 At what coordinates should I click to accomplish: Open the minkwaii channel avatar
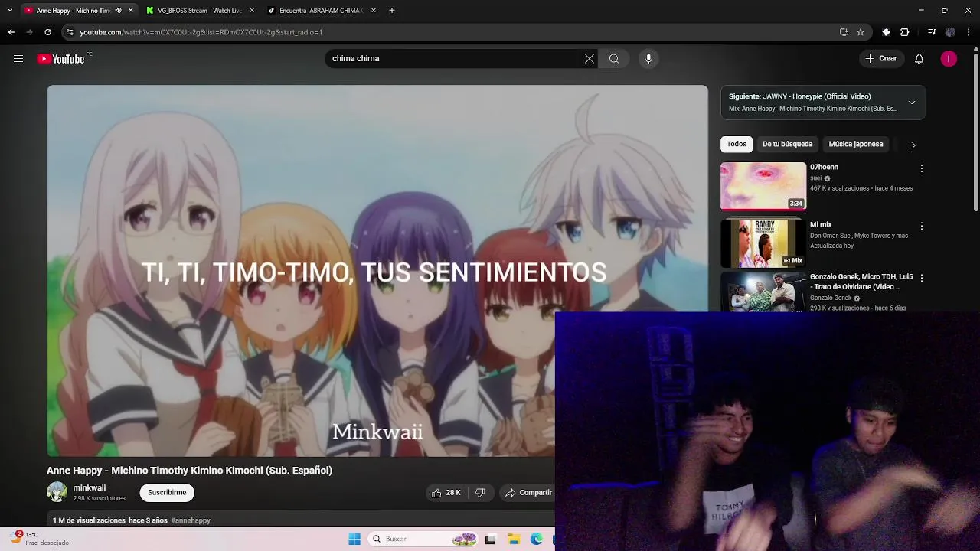pos(57,492)
